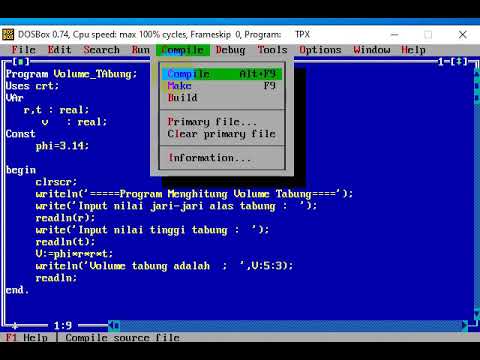Open the Edit menu
Viewport: 480px width, 360px height.
59,50
